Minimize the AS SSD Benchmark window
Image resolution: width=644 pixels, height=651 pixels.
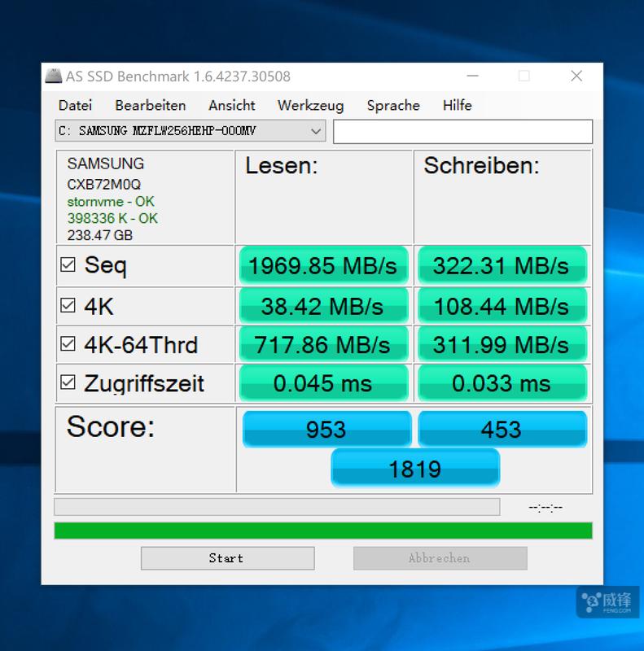pyautogui.click(x=473, y=76)
